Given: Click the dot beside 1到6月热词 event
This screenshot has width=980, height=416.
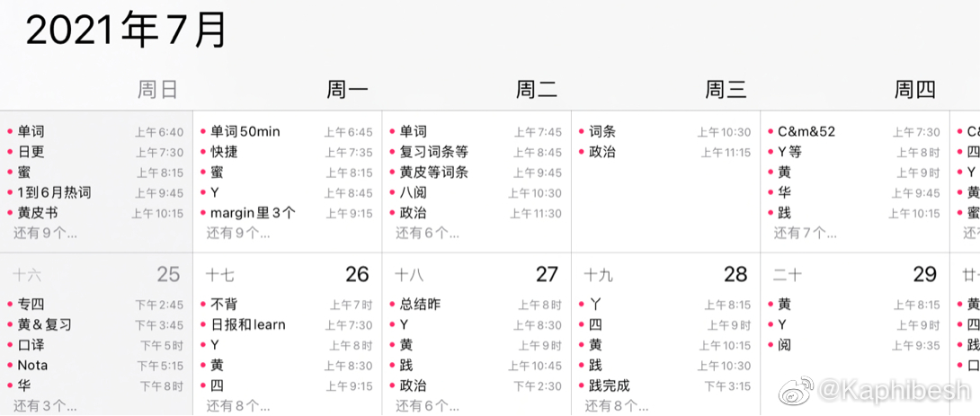Looking at the screenshot, I should click(x=10, y=193).
